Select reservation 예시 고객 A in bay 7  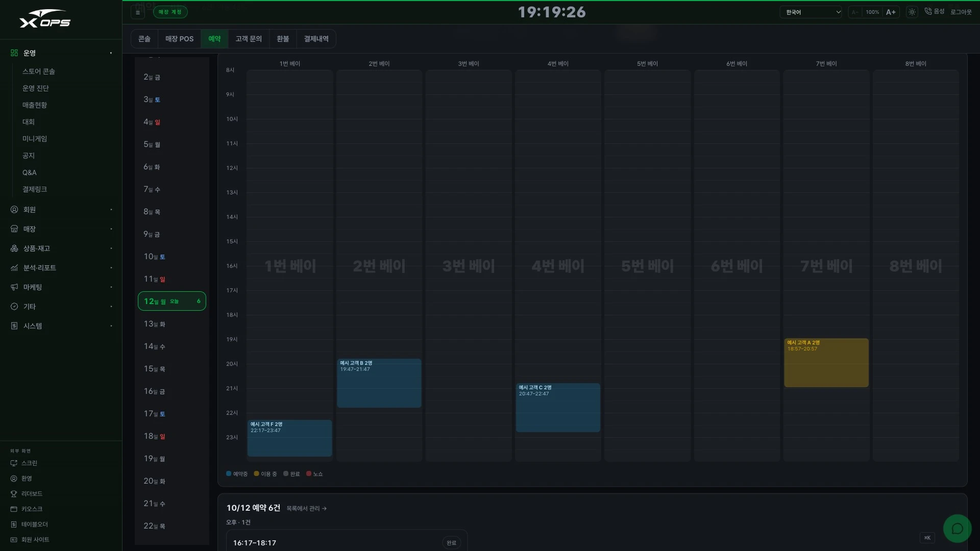coord(826,363)
